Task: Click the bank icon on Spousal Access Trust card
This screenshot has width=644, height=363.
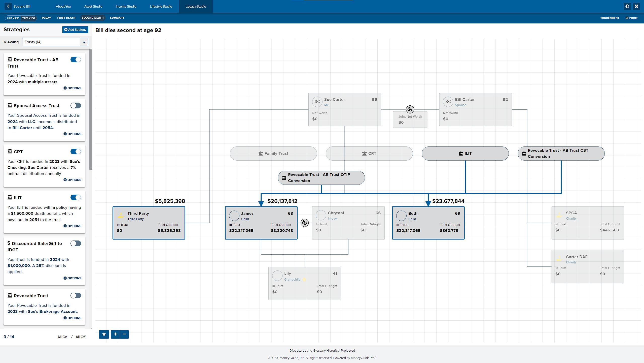Action: point(10,105)
